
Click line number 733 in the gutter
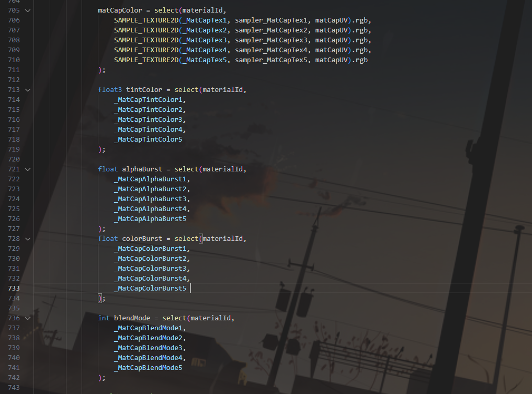14,288
